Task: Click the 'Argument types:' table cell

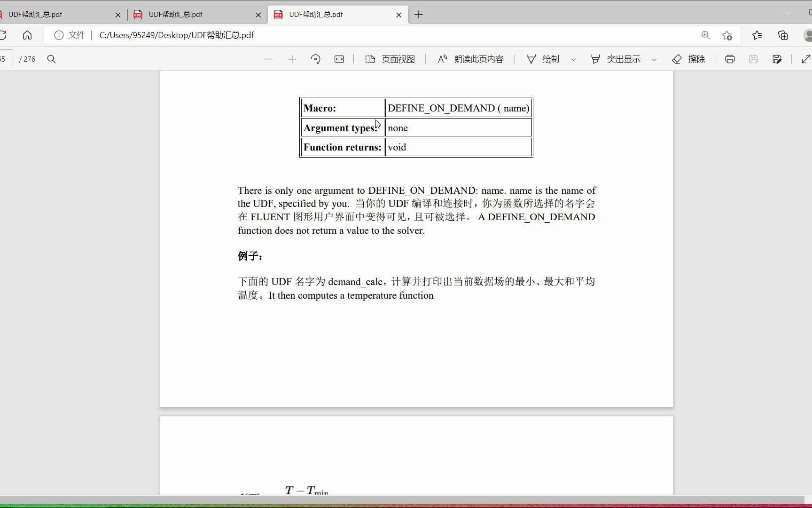Action: [x=343, y=127]
